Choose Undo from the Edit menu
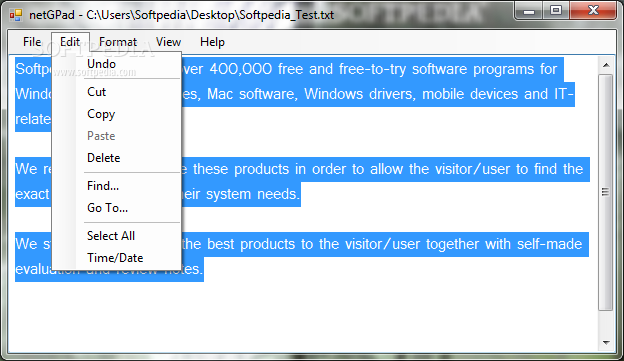This screenshot has width=624, height=361. 117,64
